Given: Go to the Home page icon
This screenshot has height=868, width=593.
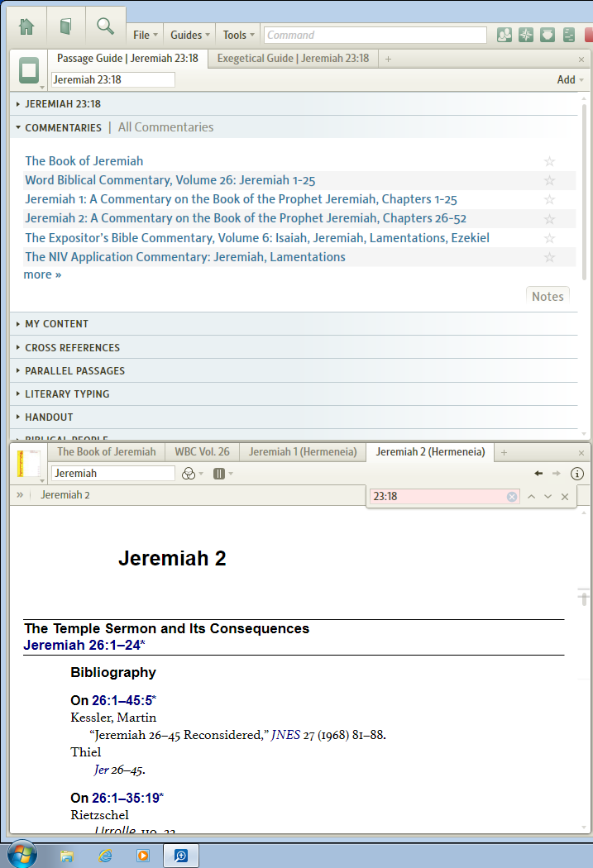Looking at the screenshot, I should [x=26, y=26].
